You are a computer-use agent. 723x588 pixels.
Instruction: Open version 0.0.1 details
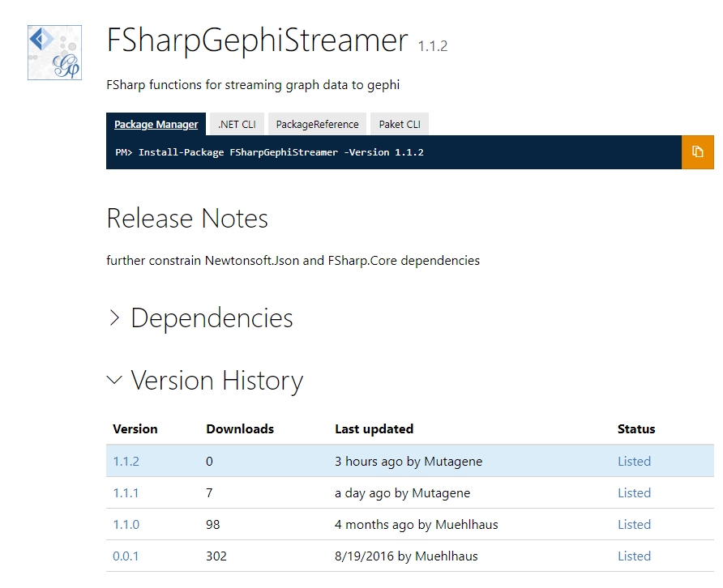coord(126,556)
